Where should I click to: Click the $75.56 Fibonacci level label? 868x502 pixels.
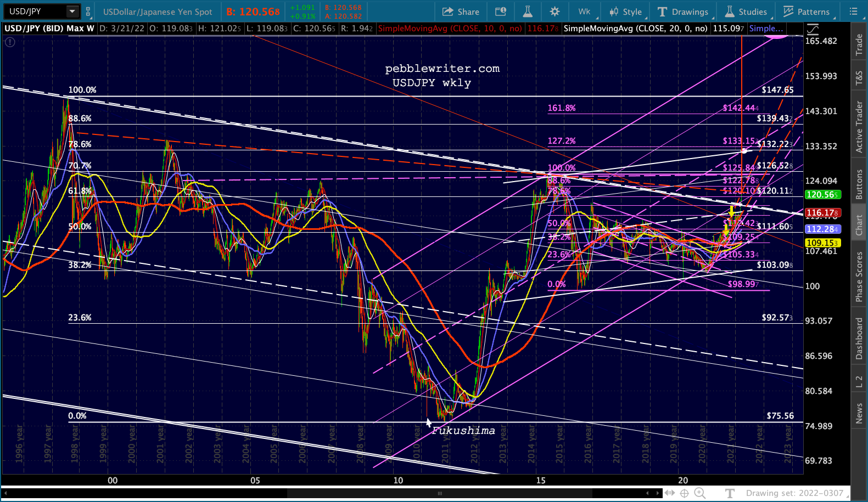(x=780, y=416)
